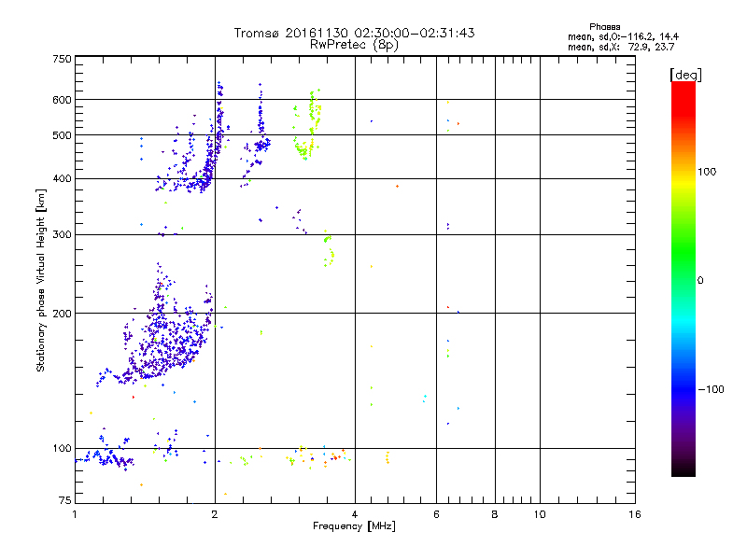Click the 'Frequency [MHz]' axis label
Image resolution: width=747 pixels, height=560 pixels.
click(x=354, y=526)
